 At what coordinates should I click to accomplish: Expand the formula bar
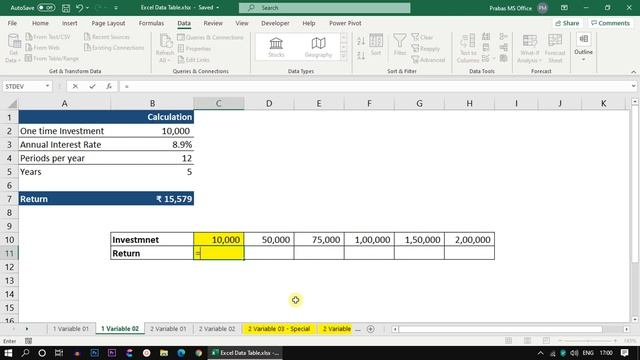click(x=633, y=86)
